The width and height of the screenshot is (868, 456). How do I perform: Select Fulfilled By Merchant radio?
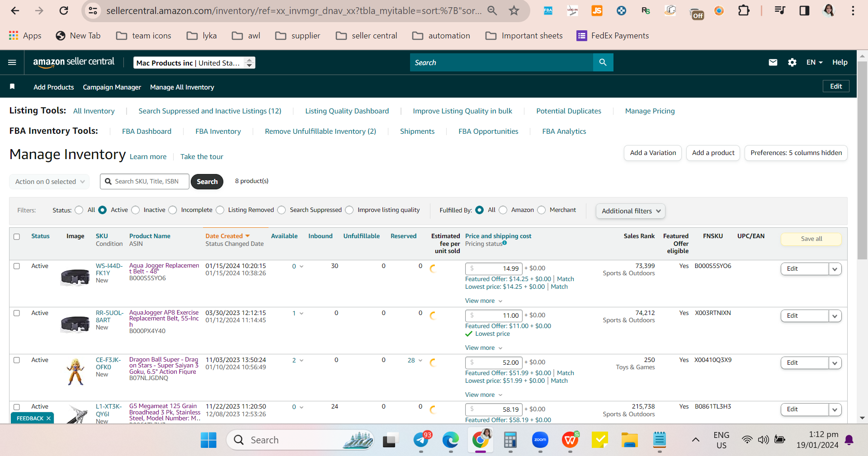click(x=542, y=210)
